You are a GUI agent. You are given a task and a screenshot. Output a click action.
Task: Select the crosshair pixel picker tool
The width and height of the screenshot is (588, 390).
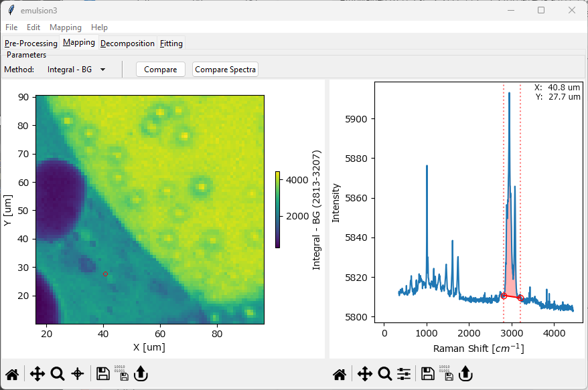[x=78, y=374]
